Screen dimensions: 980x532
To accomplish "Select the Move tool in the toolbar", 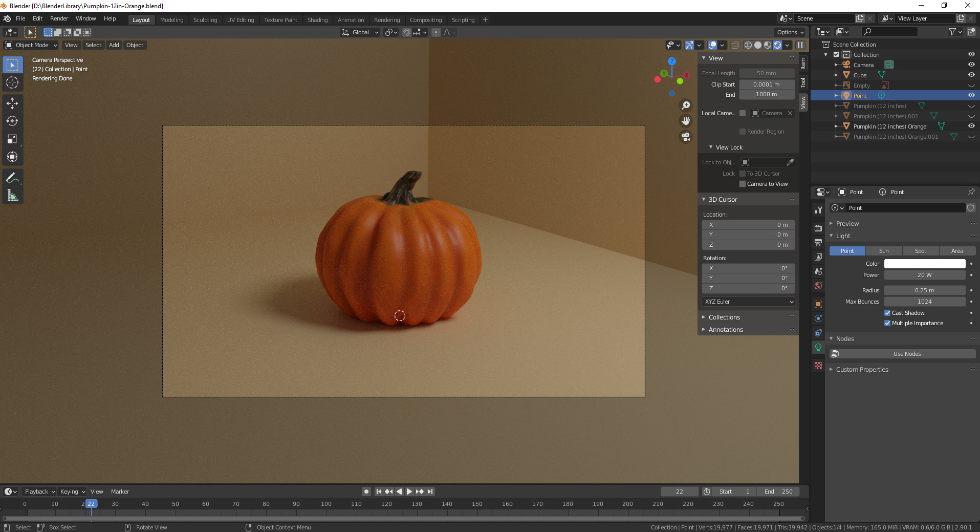I will pos(12,103).
